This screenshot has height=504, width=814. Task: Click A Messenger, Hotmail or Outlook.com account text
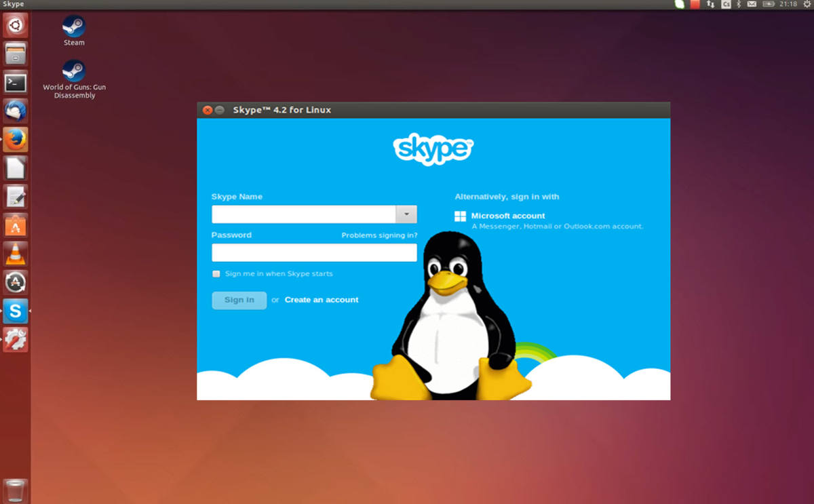click(x=558, y=227)
